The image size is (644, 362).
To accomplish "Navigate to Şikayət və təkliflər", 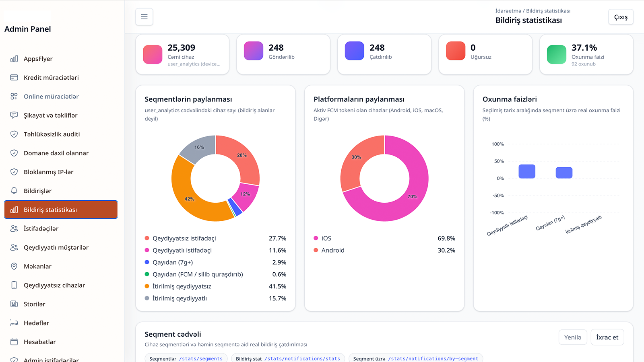I will coord(61,115).
